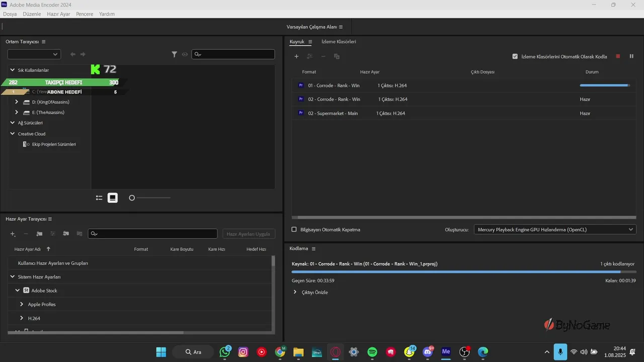The image size is (644, 362).
Task: Click the Media Browser search field
Action: pos(233,54)
